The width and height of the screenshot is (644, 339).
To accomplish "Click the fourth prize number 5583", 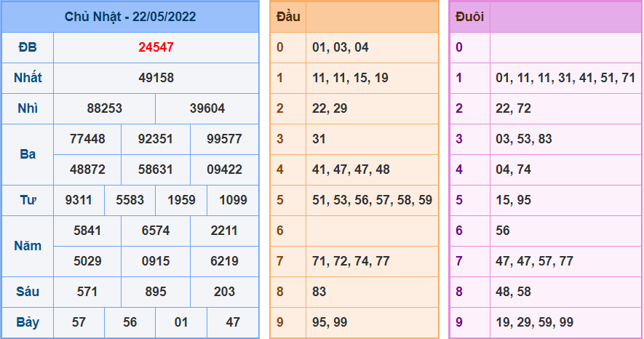I will [x=130, y=200].
